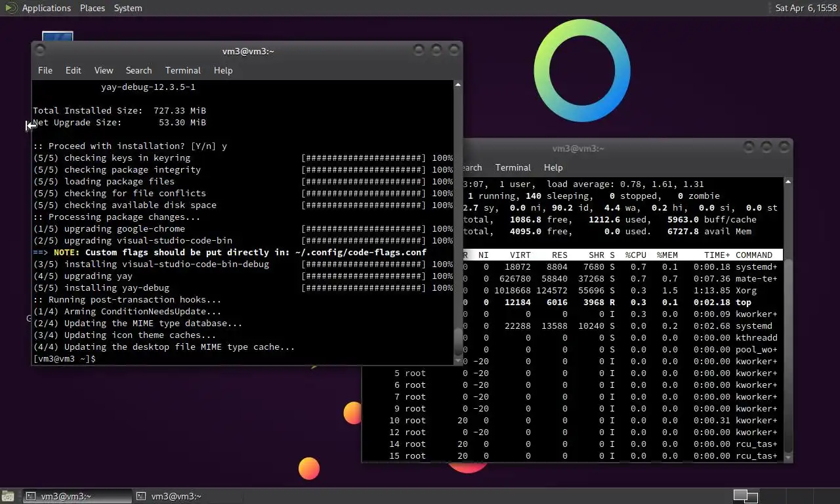Click the Show Desktop icon in bottom panel
840x504 pixels.
[9, 496]
